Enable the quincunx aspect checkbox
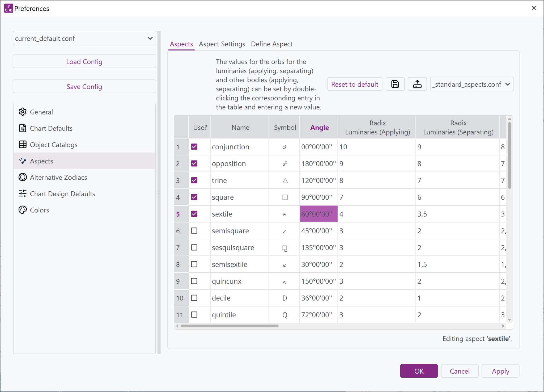 coord(194,281)
